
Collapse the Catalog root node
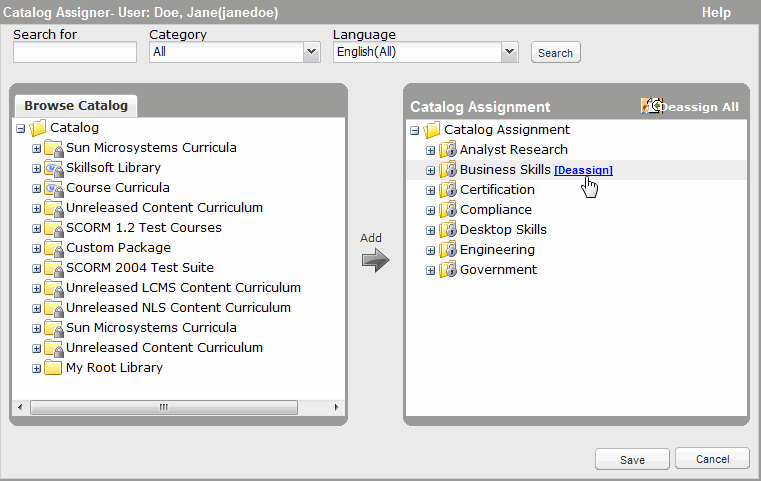click(20, 129)
